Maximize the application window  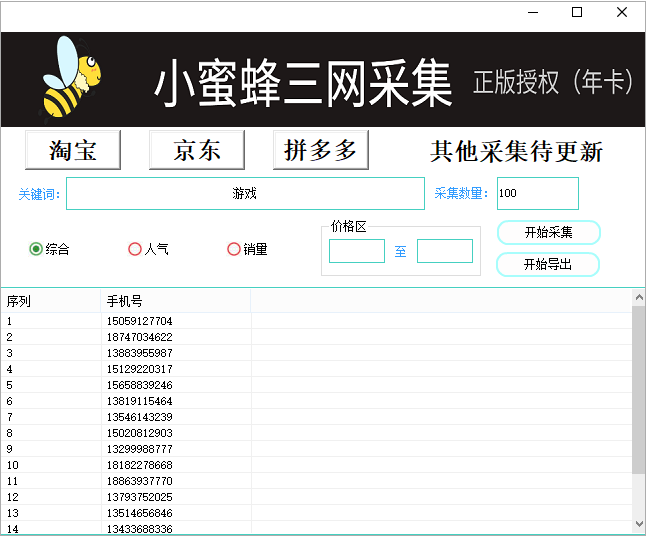tap(577, 13)
